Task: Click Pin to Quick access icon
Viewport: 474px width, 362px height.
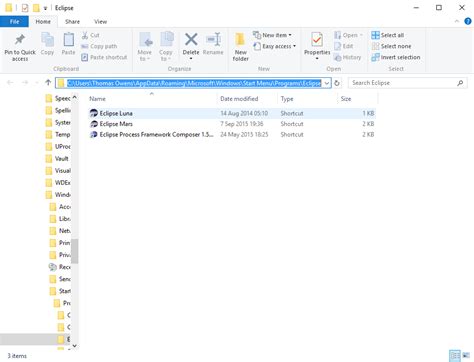Action: [x=20, y=40]
